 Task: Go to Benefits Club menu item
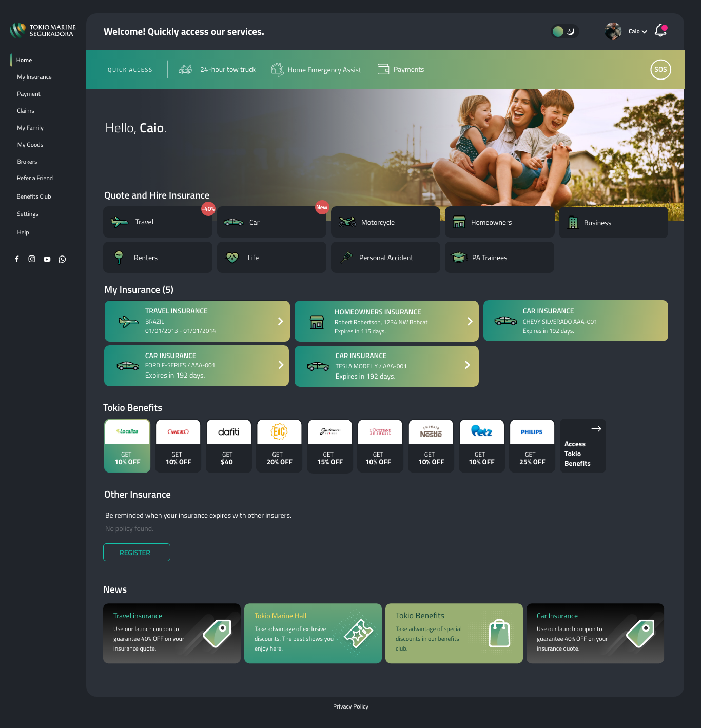(x=34, y=196)
